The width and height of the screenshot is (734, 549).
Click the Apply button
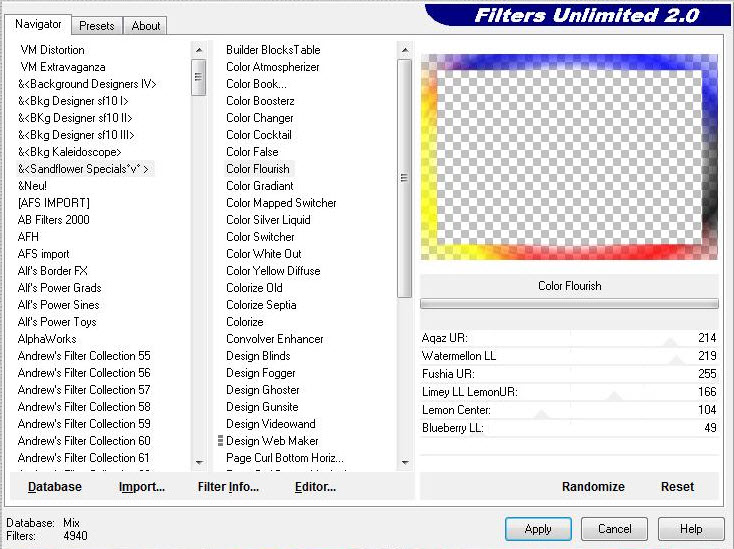tap(538, 529)
